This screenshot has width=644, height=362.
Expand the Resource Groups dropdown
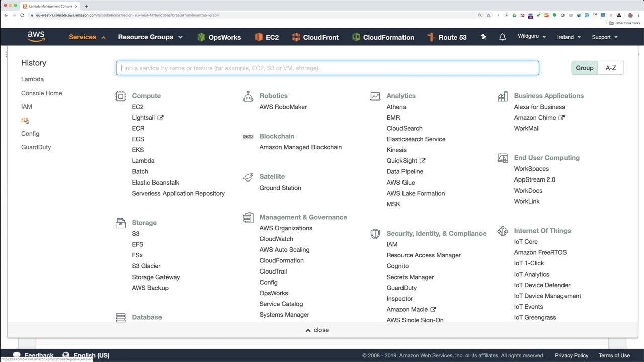(x=150, y=37)
